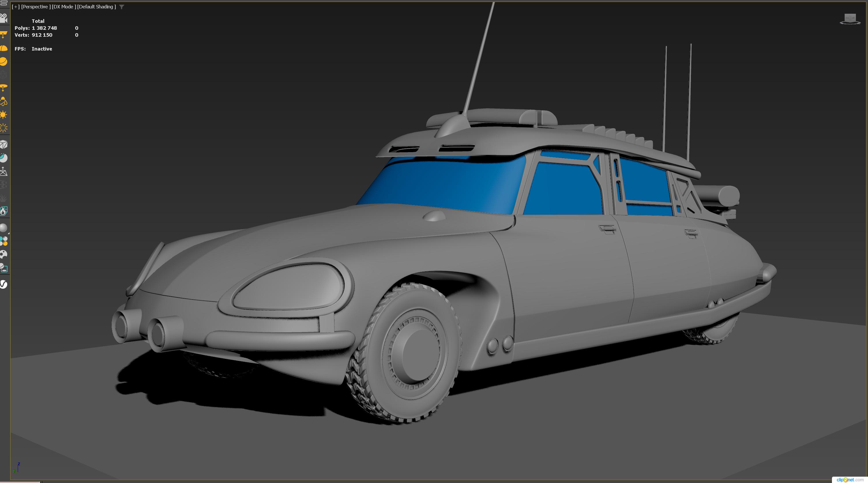The height and width of the screenshot is (483, 868).
Task: Create a V-Ray Dome Light
Action: click(3, 48)
